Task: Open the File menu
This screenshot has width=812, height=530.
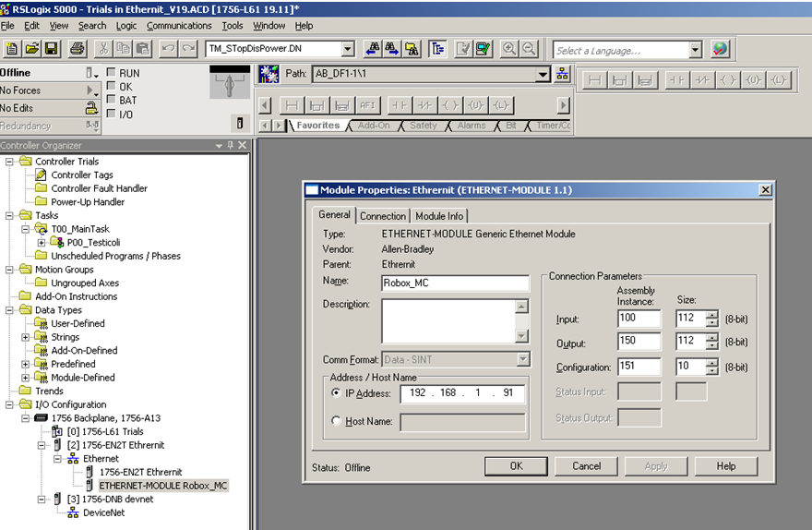Action: point(7,25)
